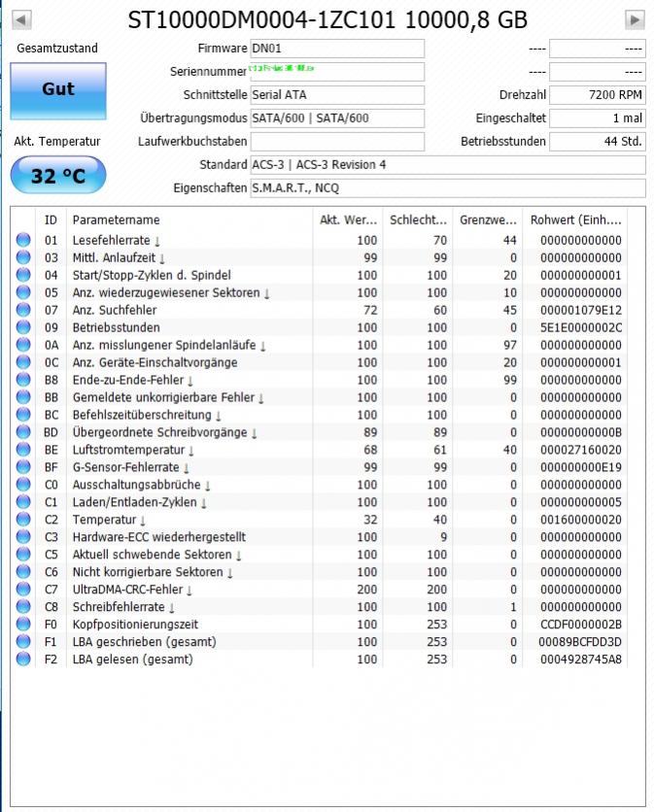Click status orb of LBA gelesen row
Screen dimensions: 654x812
23,659
